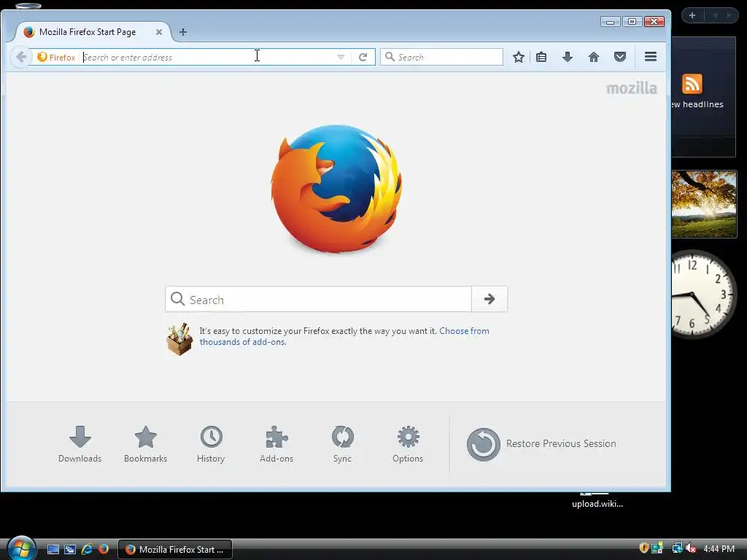Click the 4:44 PM clock in tray
The width and height of the screenshot is (747, 560).
(719, 548)
